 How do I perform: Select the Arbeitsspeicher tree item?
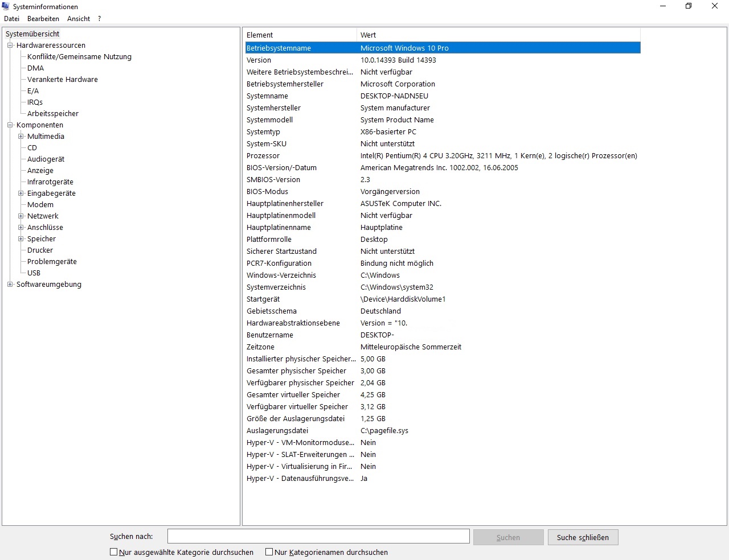pos(53,114)
